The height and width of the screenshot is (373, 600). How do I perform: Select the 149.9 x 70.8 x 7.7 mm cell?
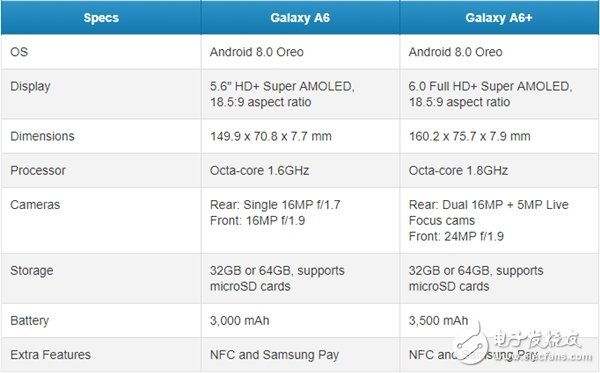point(300,136)
